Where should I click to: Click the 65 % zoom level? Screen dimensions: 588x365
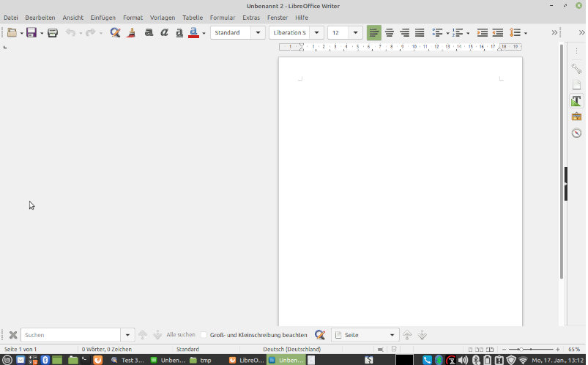click(574, 349)
